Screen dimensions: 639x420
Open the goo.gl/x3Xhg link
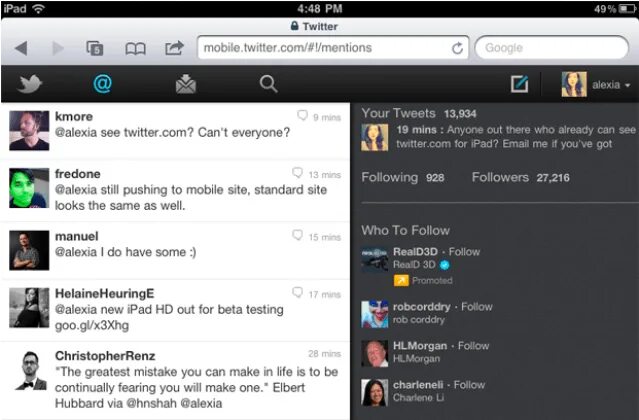coord(92,326)
